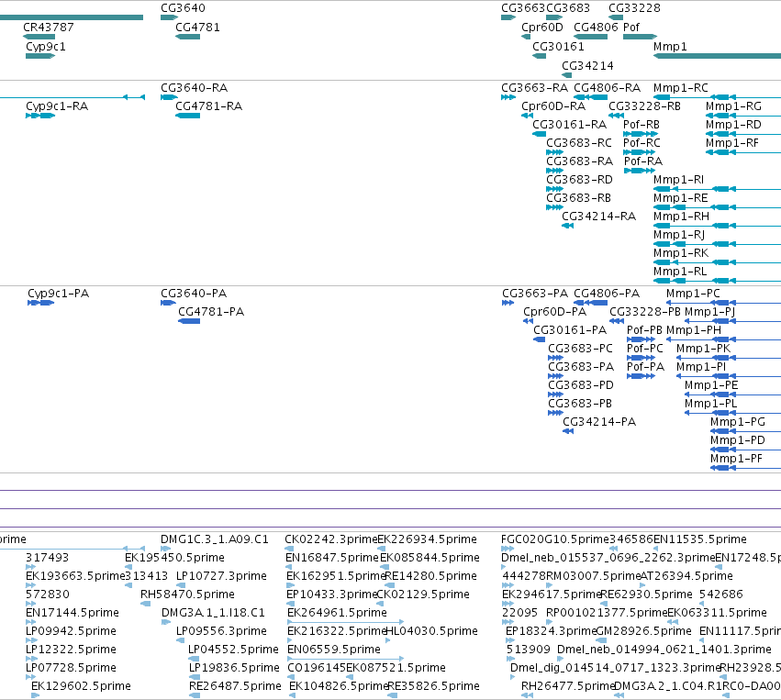
Task: Select the CG3683-RA transcript
Action: 555,171
